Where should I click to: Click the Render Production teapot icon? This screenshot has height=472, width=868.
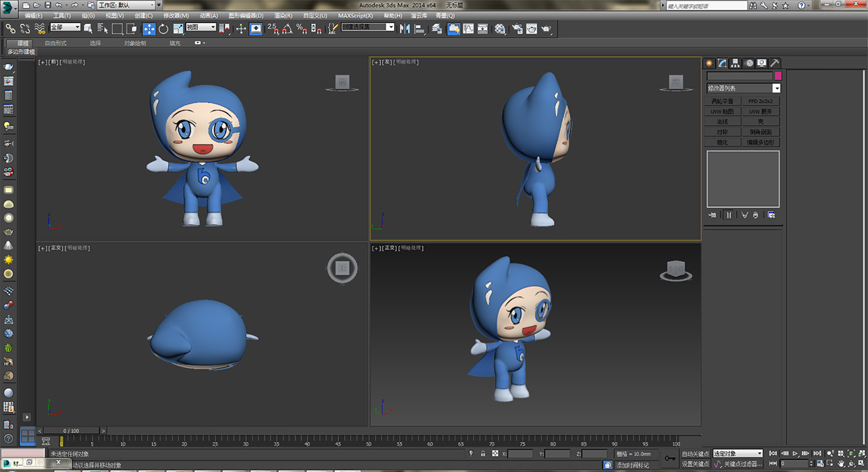pyautogui.click(x=547, y=29)
